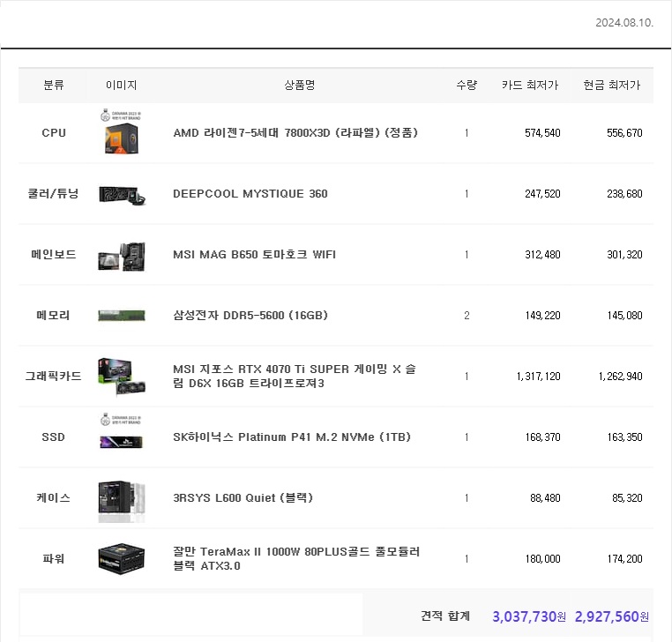The width and height of the screenshot is (672, 642).
Task: Click the 3RSYS L600 Quiet case image
Action: [122, 501]
